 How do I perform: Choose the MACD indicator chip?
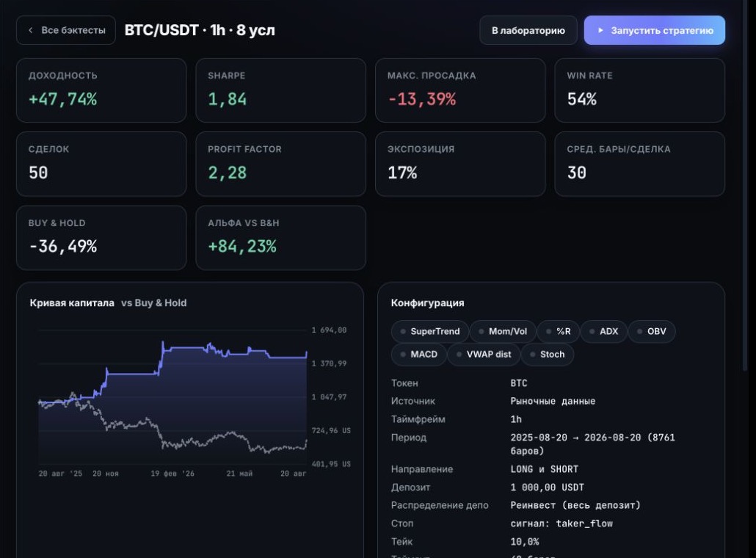coord(419,355)
